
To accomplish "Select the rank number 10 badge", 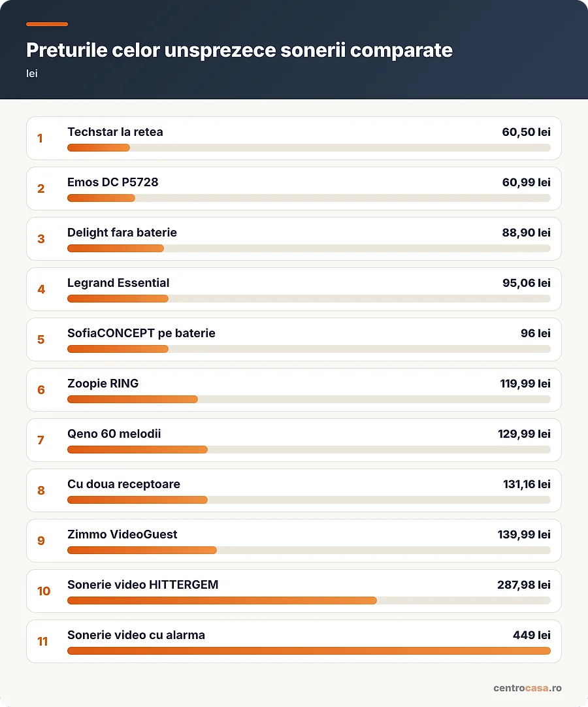I will click(x=44, y=591).
